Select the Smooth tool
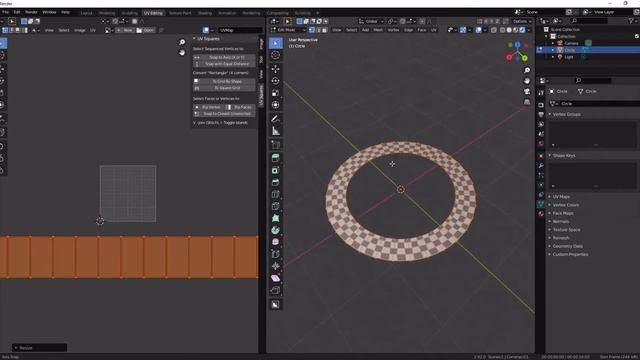Screen dimensions: 640x360 (x=276, y=242)
